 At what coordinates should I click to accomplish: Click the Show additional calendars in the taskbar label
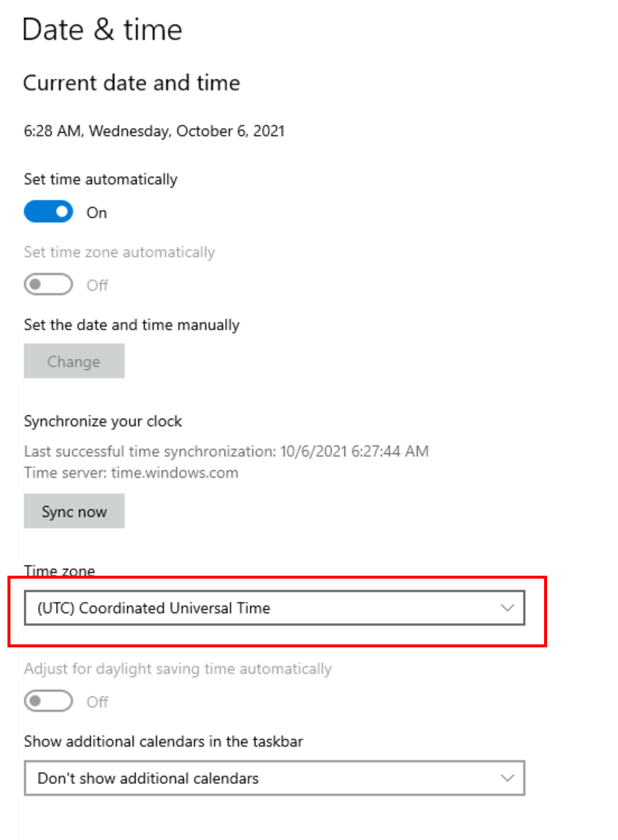click(x=163, y=741)
